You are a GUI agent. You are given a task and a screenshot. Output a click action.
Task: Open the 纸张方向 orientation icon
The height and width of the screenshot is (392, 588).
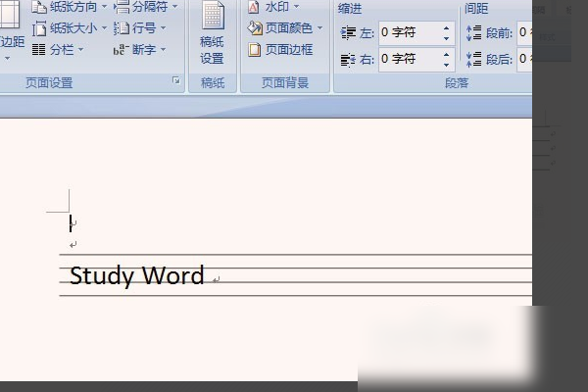pos(39,7)
